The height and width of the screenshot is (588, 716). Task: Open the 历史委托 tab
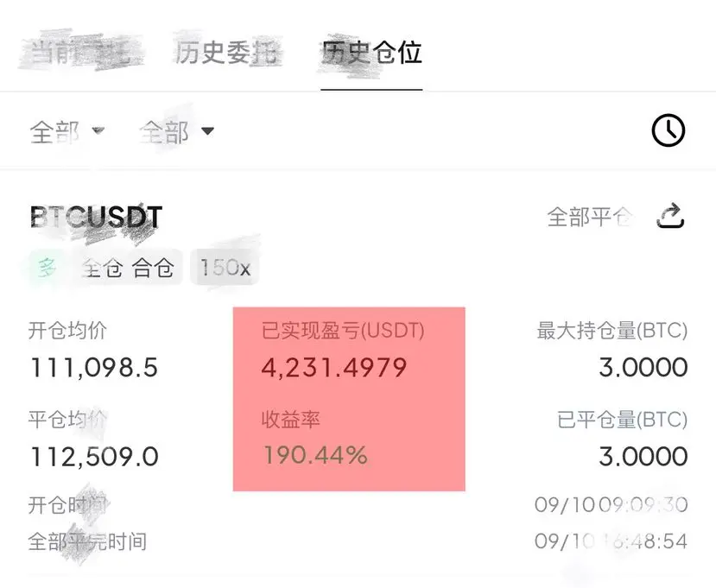point(227,52)
